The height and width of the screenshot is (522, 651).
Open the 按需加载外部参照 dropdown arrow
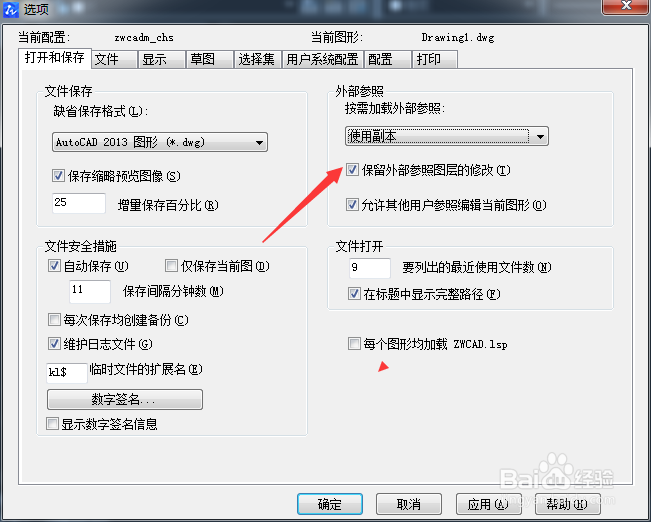(540, 137)
